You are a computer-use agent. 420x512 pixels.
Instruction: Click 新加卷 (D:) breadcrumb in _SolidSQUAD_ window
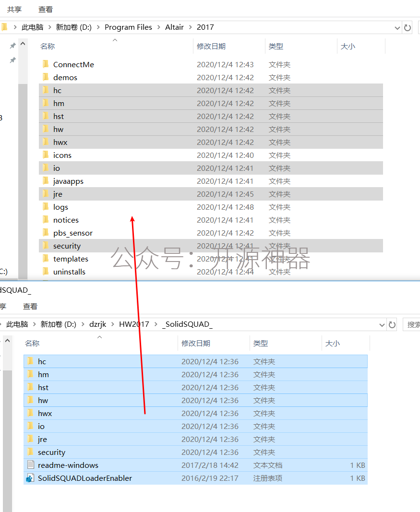coord(58,324)
